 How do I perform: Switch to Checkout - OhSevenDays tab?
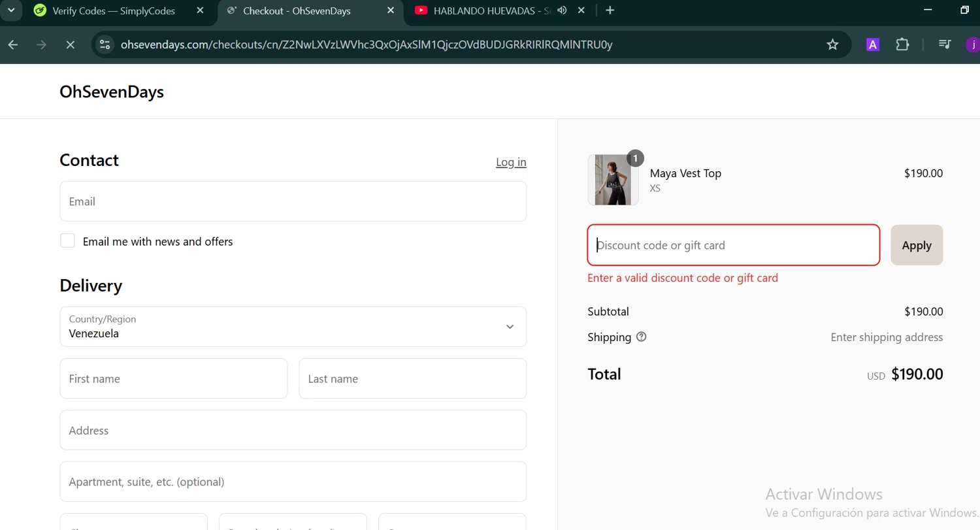tap(297, 10)
